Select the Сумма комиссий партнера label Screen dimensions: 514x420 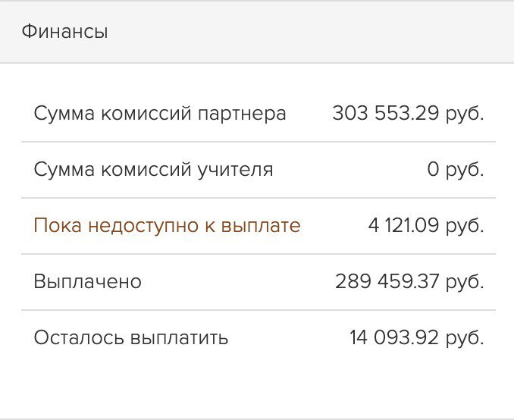[160, 114]
